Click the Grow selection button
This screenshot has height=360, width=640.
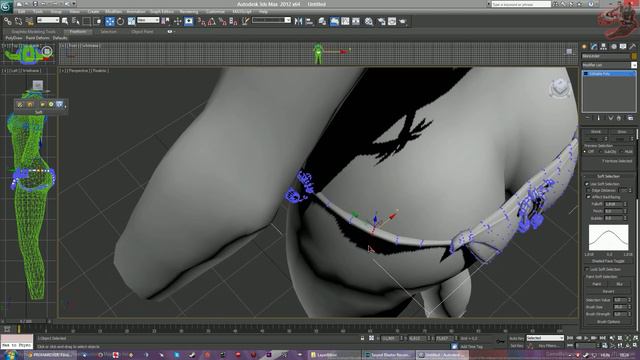pyautogui.click(x=622, y=132)
